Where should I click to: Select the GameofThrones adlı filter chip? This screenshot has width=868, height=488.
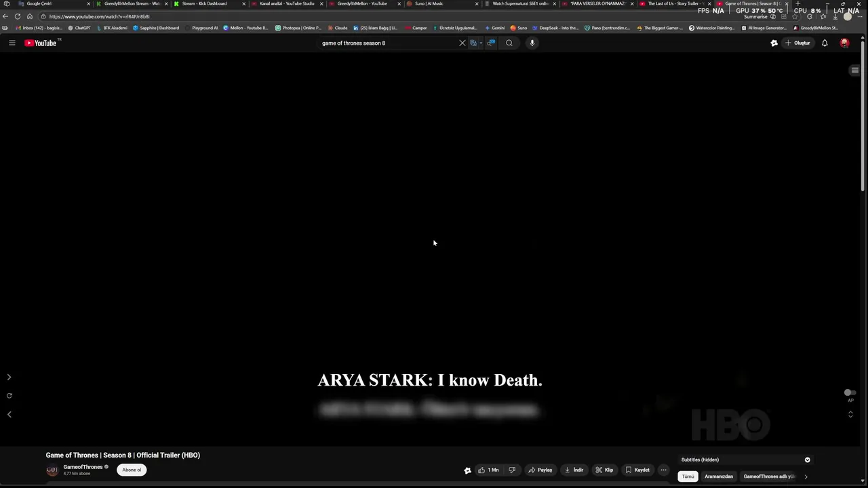click(769, 476)
